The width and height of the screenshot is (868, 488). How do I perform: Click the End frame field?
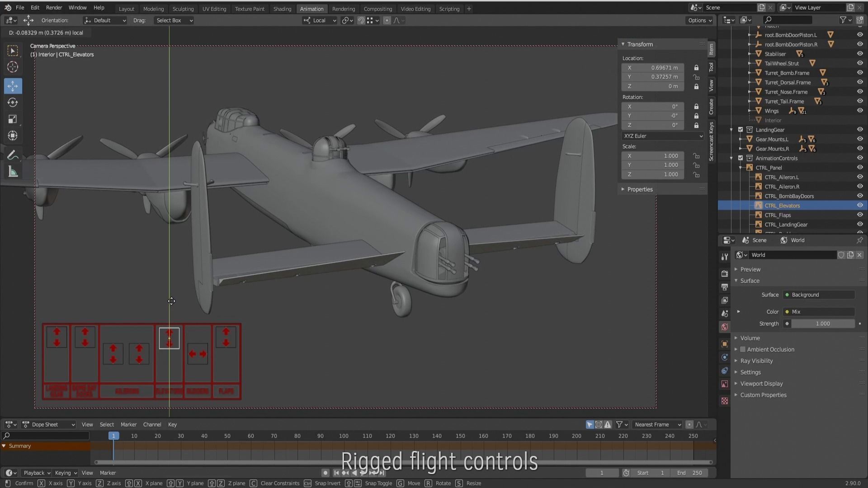point(689,473)
